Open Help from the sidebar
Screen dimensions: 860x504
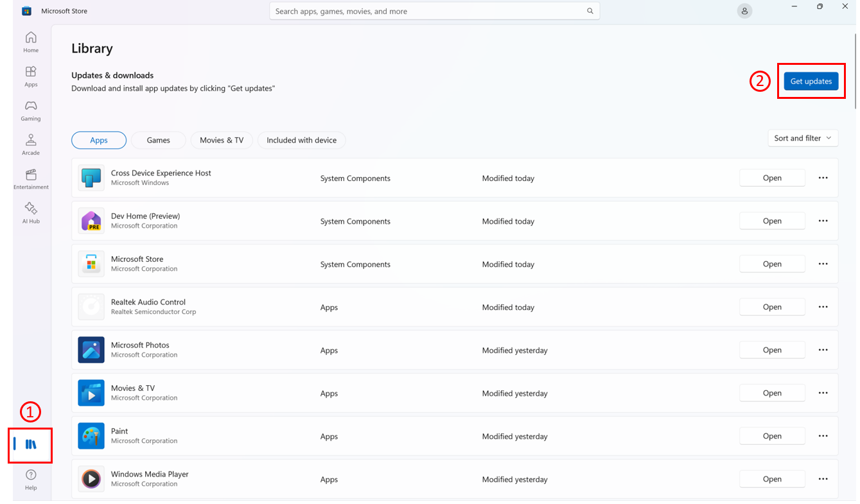(x=31, y=479)
